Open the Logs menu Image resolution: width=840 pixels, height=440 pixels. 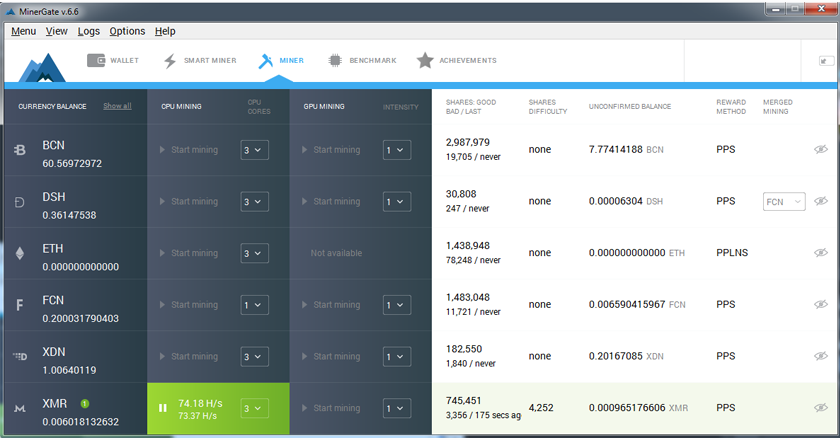[88, 31]
